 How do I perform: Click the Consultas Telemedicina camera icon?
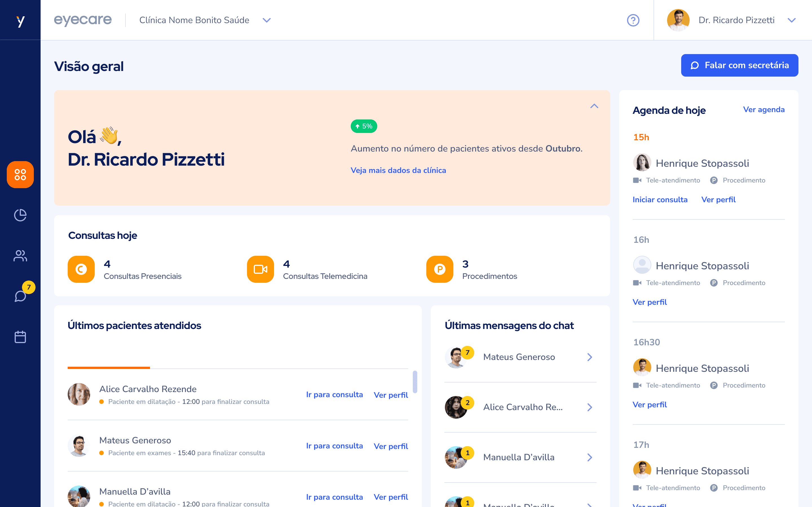point(261,269)
